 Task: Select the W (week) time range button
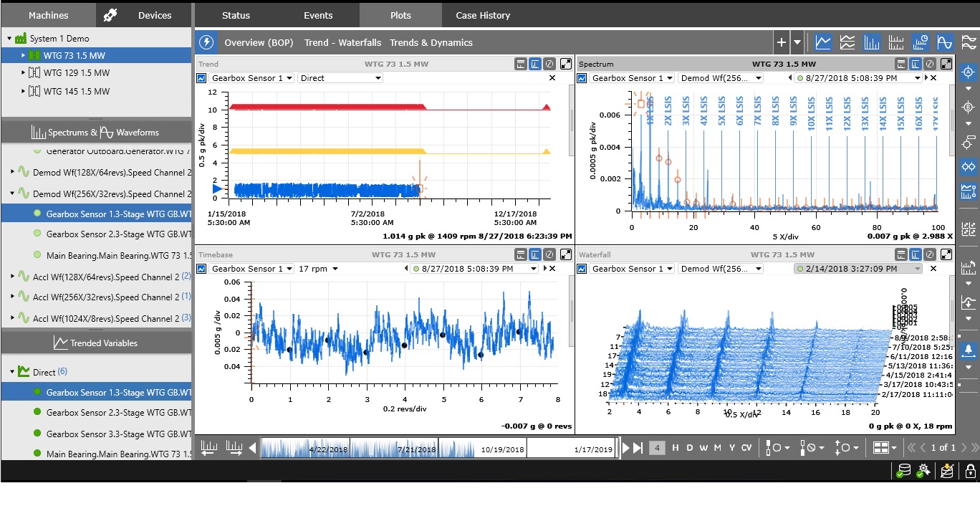703,448
